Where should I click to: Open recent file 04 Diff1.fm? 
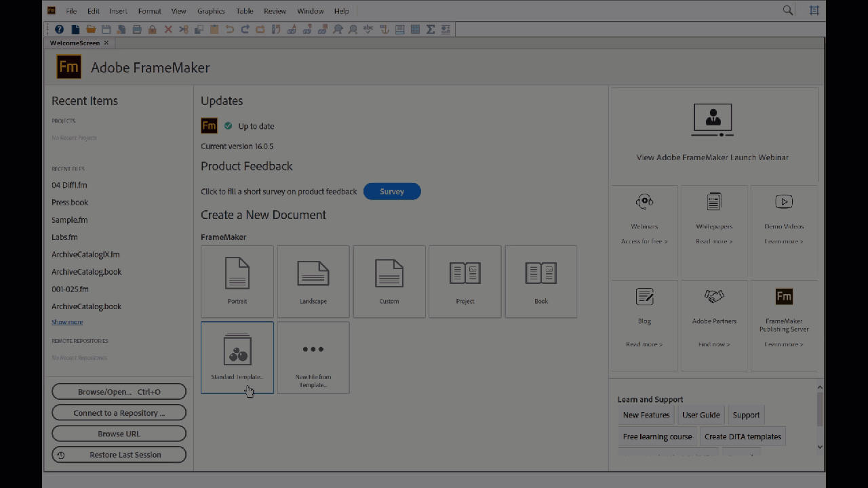tap(69, 185)
